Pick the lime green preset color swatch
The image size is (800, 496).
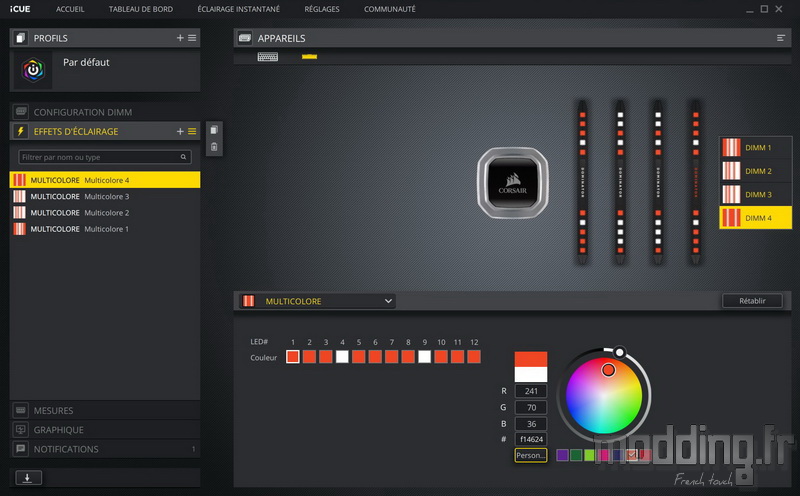[590, 455]
